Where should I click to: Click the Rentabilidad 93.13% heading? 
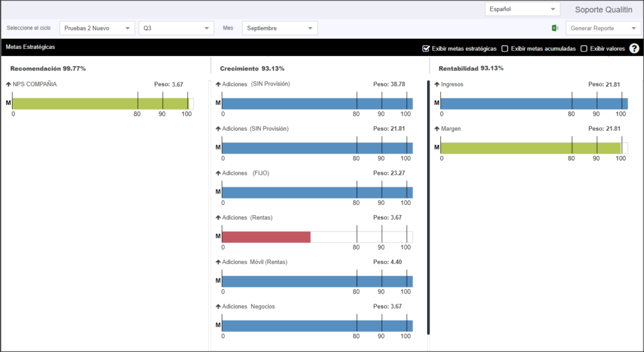471,68
